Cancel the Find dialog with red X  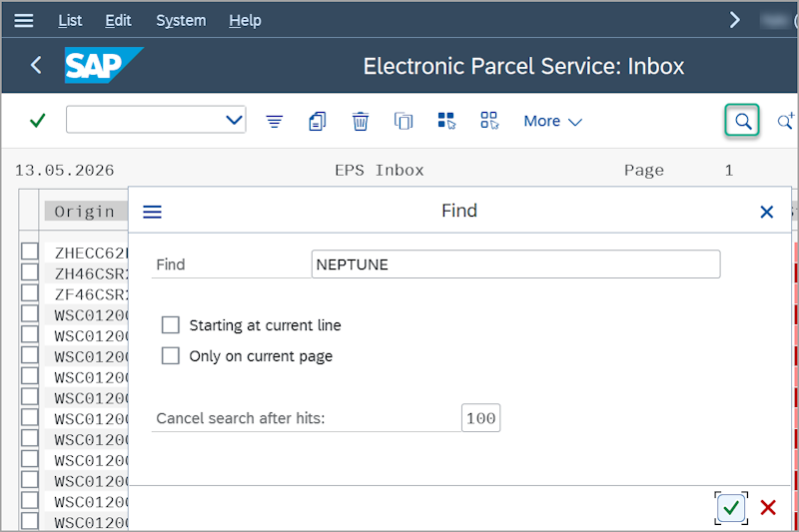pyautogui.click(x=768, y=508)
